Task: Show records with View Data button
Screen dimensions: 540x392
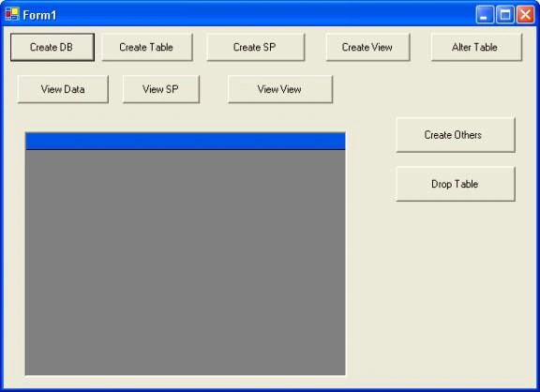Action: click(63, 89)
